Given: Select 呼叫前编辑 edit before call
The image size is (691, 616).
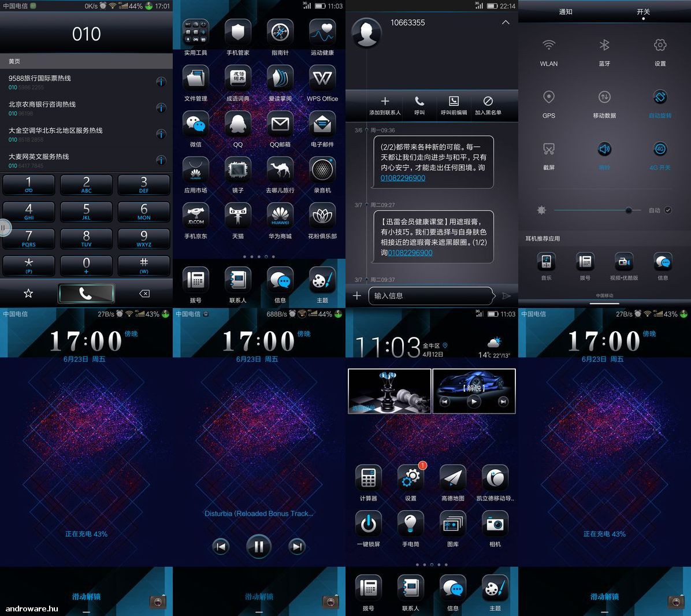Looking at the screenshot, I should 454,106.
